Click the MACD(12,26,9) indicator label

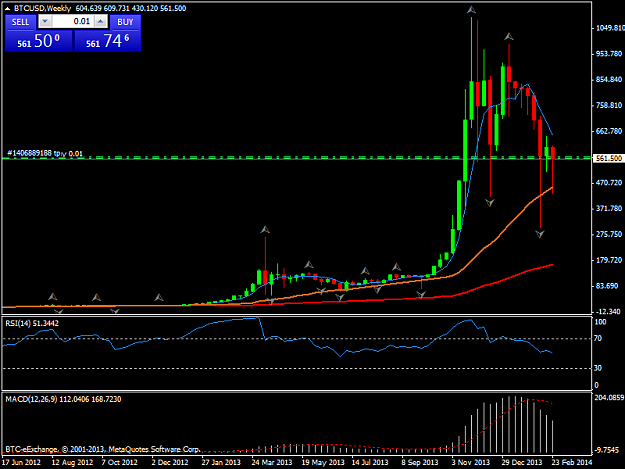click(63, 399)
